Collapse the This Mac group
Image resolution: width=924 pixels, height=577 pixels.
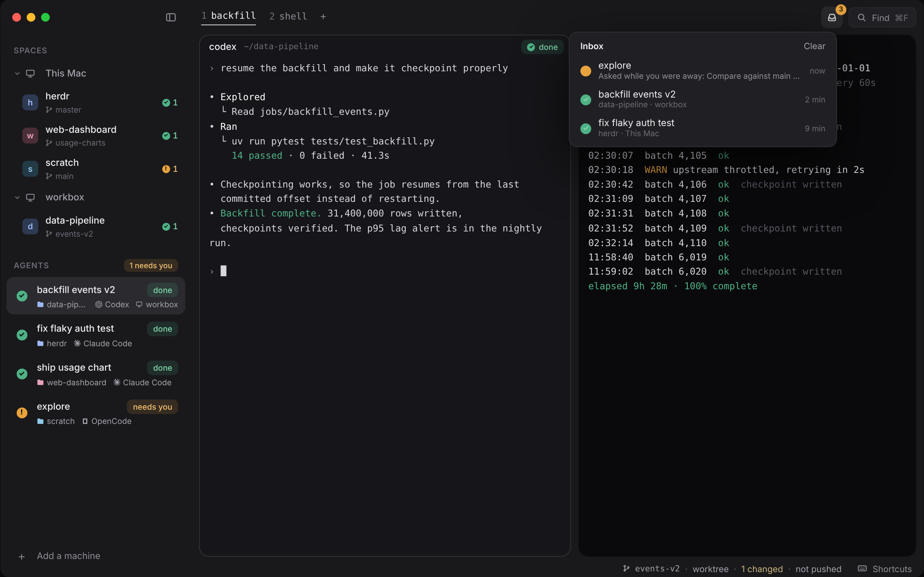[17, 73]
